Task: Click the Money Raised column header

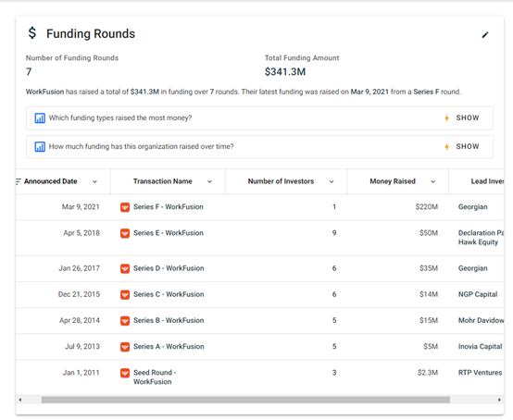Action: (x=393, y=181)
